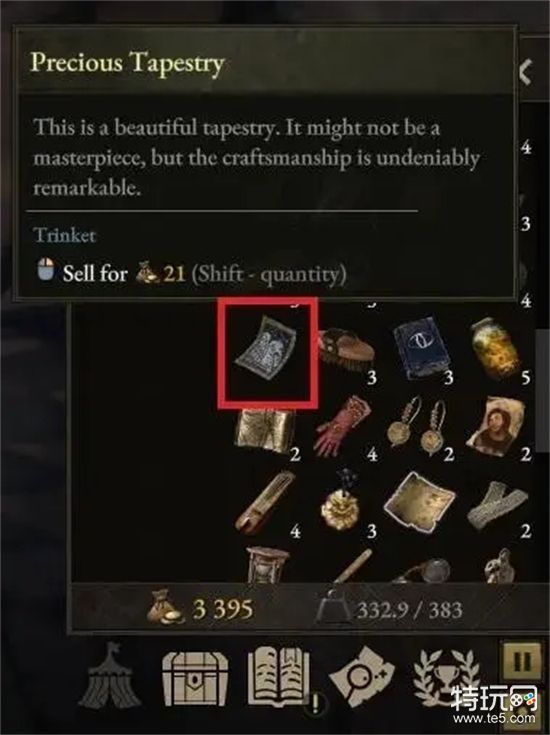Select the folding razor item

[265, 502]
